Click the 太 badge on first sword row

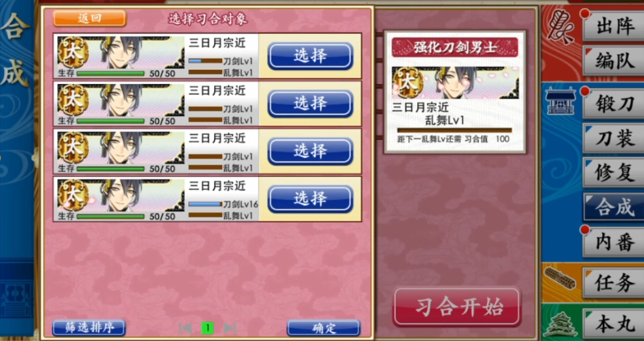(73, 53)
